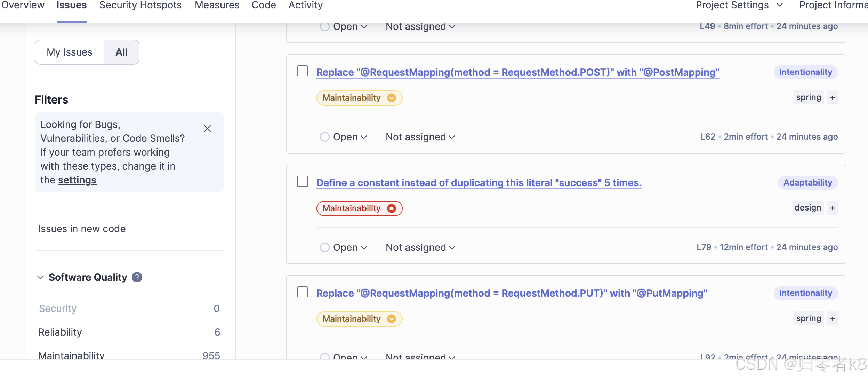Image resolution: width=868 pixels, height=378 pixels.
Task: Click the help icon beside Software Quality
Action: coord(137,277)
